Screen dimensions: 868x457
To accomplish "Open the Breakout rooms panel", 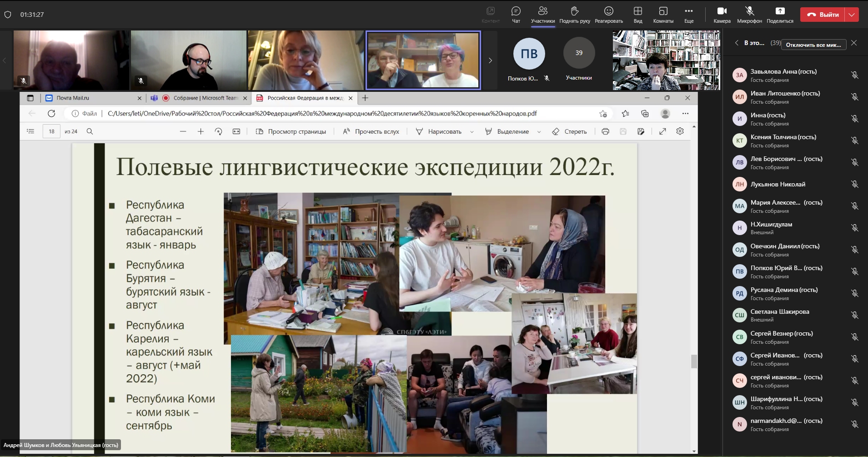I will [663, 14].
